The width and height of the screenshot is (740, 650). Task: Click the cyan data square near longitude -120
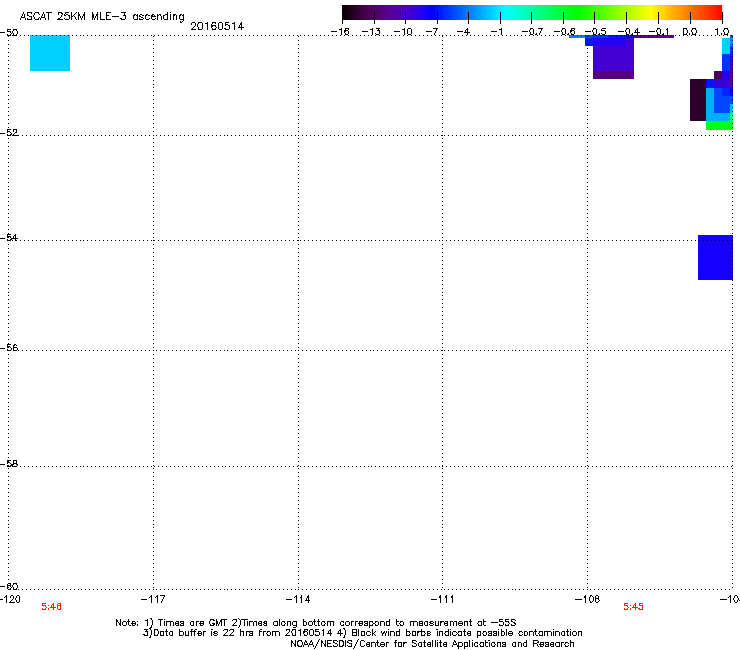(50, 53)
